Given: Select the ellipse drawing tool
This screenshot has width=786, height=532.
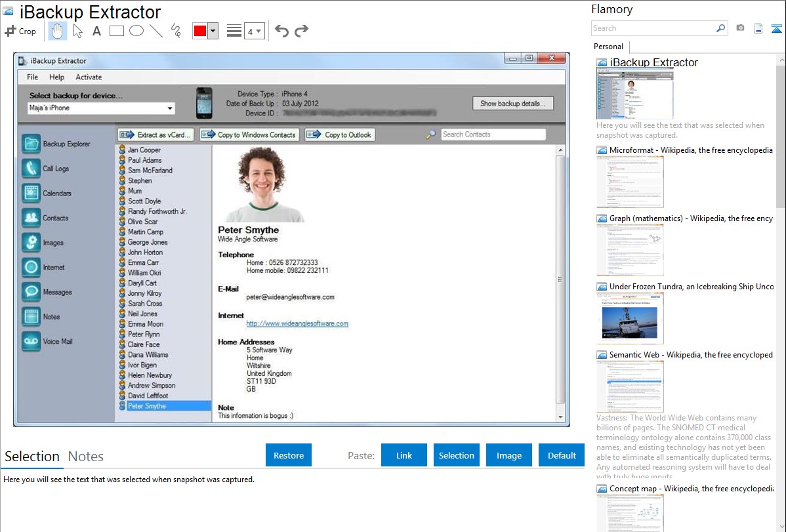Looking at the screenshot, I should tap(136, 31).
